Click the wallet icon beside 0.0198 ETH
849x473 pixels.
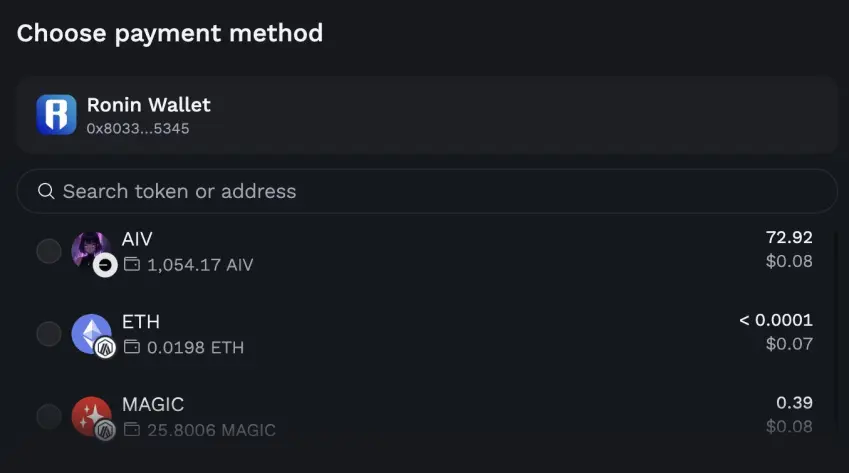[132, 346]
